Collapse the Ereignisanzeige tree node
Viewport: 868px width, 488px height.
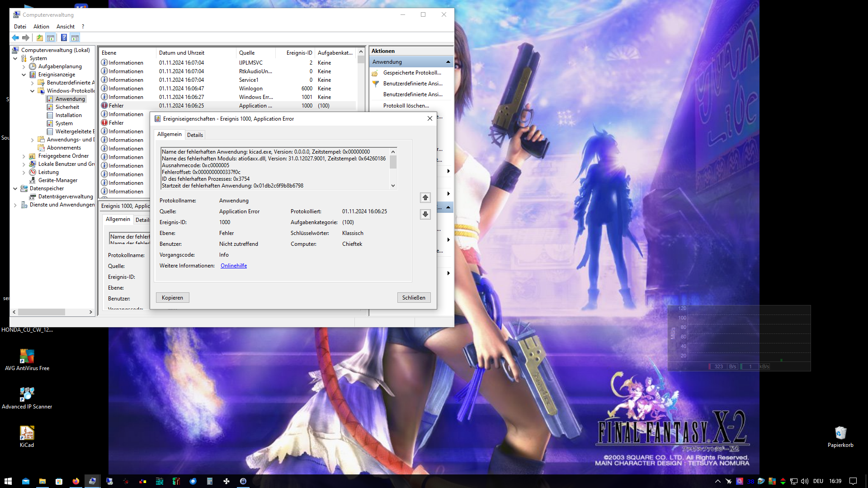(x=24, y=75)
